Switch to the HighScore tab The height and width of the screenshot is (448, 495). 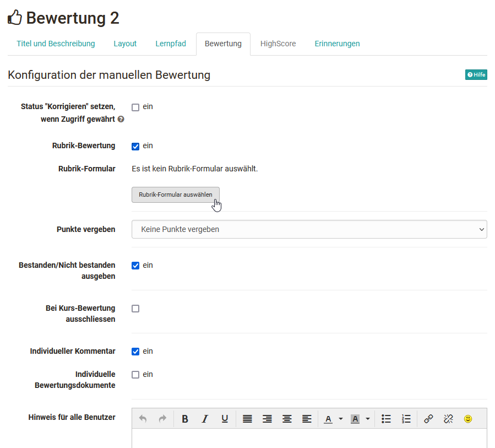click(x=278, y=43)
